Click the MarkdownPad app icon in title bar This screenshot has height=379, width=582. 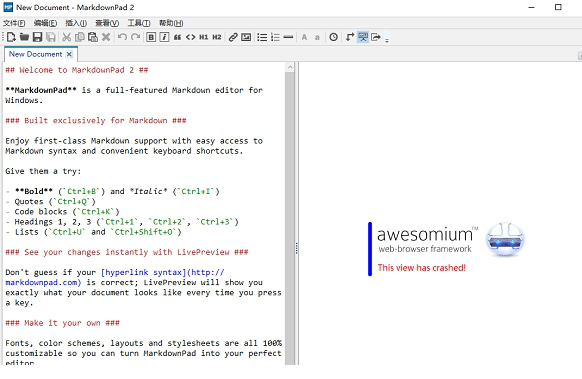pos(8,7)
